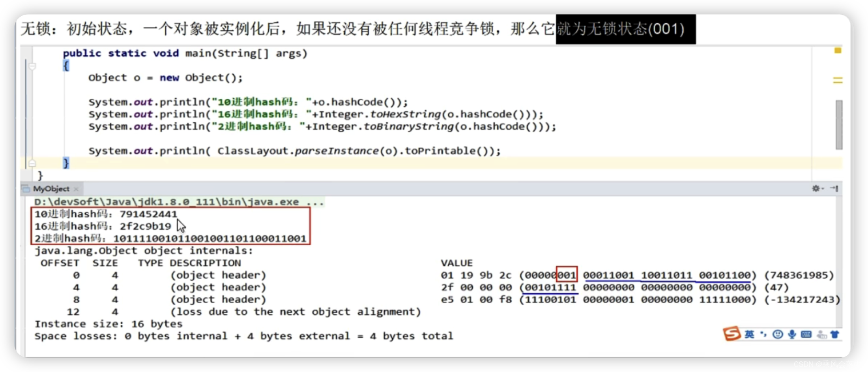Click the yellow inspection status square

click(838, 51)
